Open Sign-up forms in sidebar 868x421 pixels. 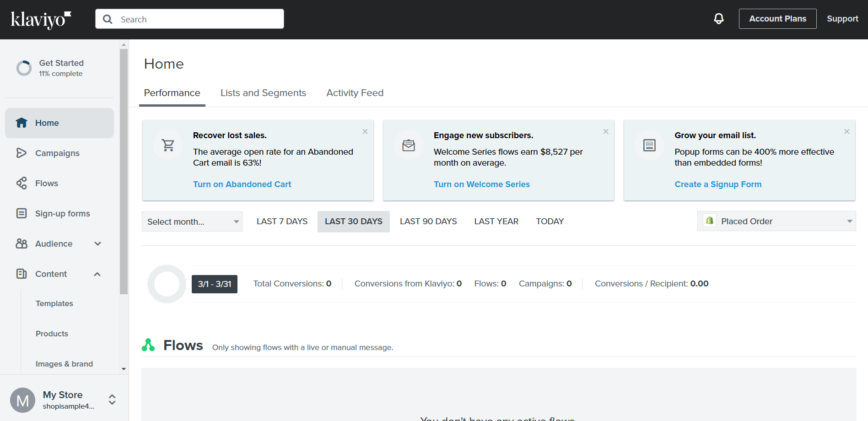click(x=59, y=213)
